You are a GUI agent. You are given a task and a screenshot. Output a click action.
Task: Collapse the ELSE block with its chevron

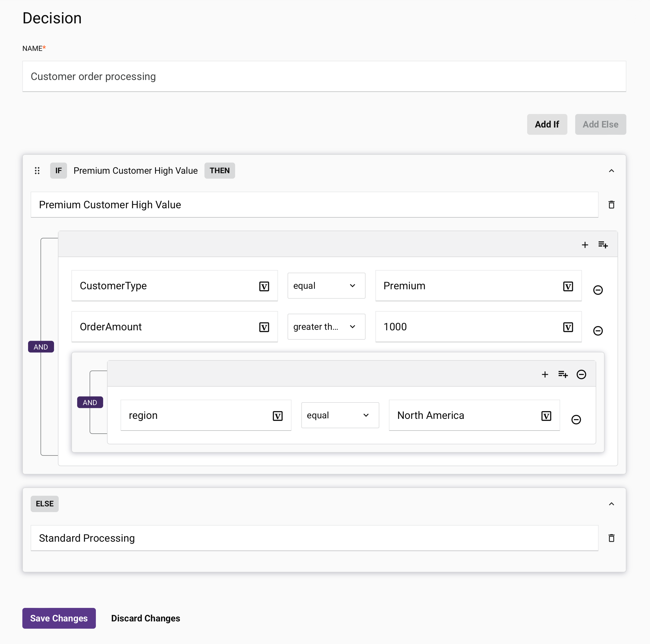[x=612, y=504]
